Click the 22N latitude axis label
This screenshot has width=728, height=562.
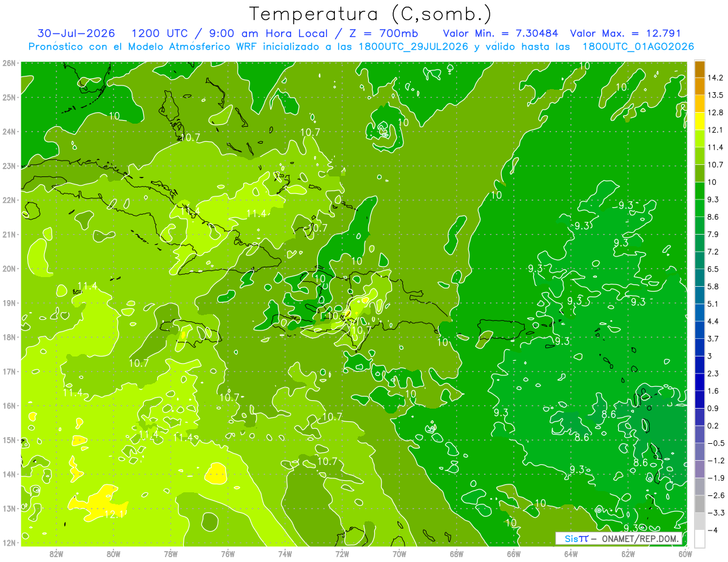tap(9, 200)
